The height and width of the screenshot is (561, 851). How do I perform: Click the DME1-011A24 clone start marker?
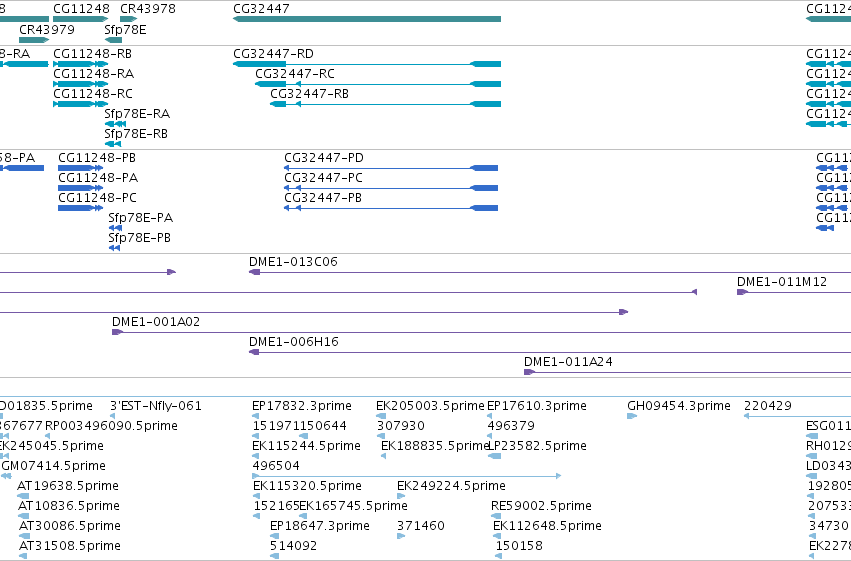[x=529, y=372]
